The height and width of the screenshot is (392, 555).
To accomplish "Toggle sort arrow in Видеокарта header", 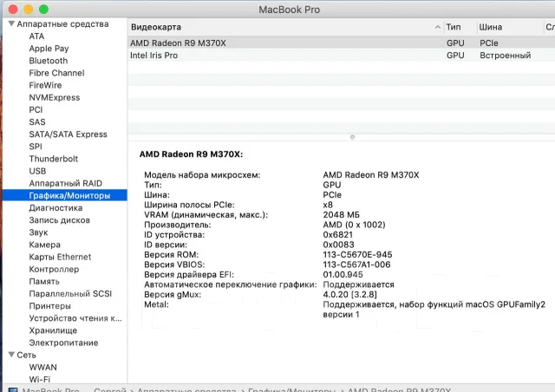I will tap(437, 27).
